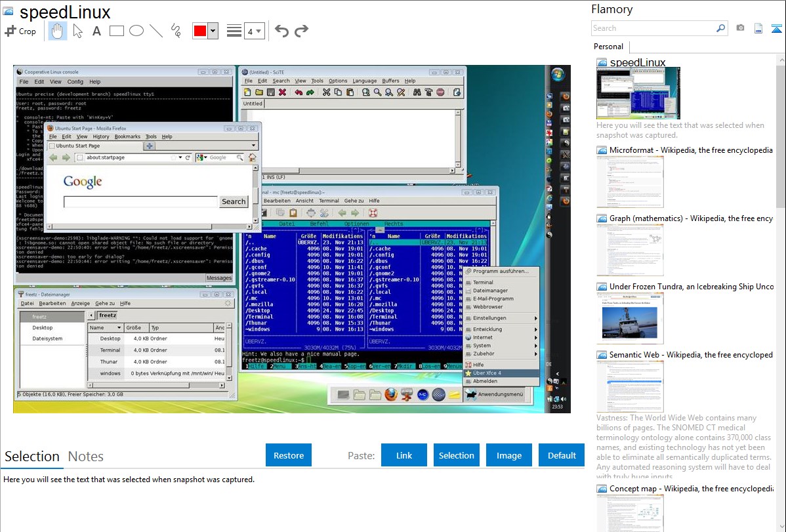
Task: Click the Selection paste button
Action: [x=457, y=455]
